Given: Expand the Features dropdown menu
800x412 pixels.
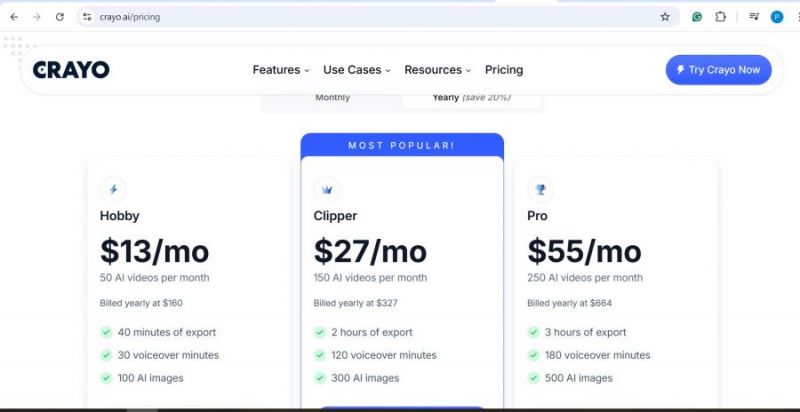Looking at the screenshot, I should pyautogui.click(x=281, y=70).
